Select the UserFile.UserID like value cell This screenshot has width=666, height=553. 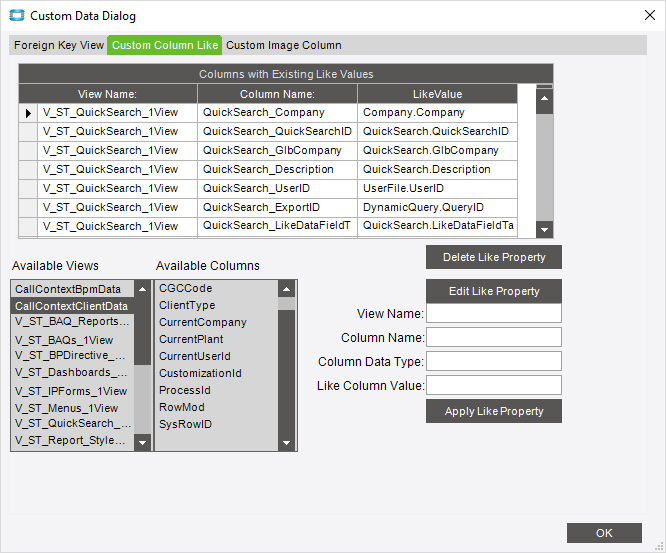coord(437,189)
